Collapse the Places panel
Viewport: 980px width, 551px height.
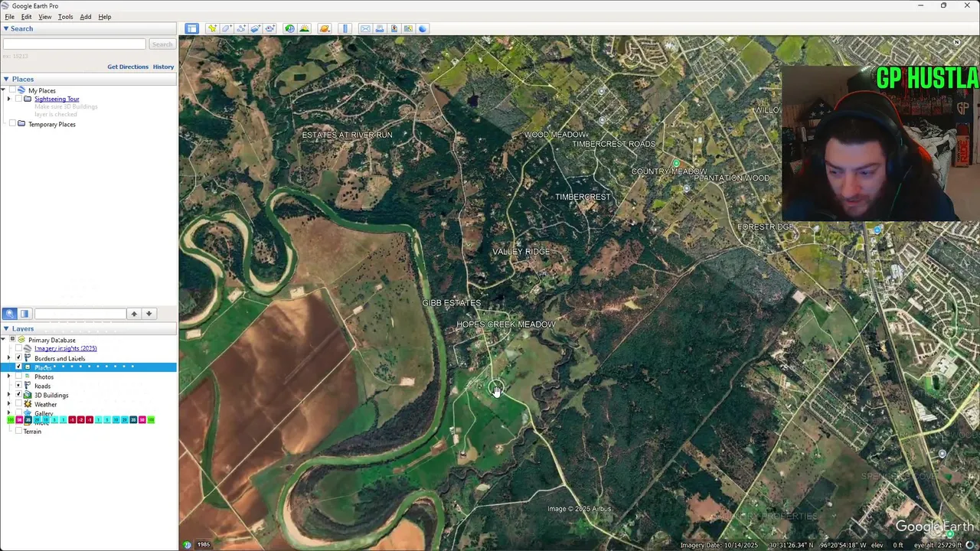(6, 79)
